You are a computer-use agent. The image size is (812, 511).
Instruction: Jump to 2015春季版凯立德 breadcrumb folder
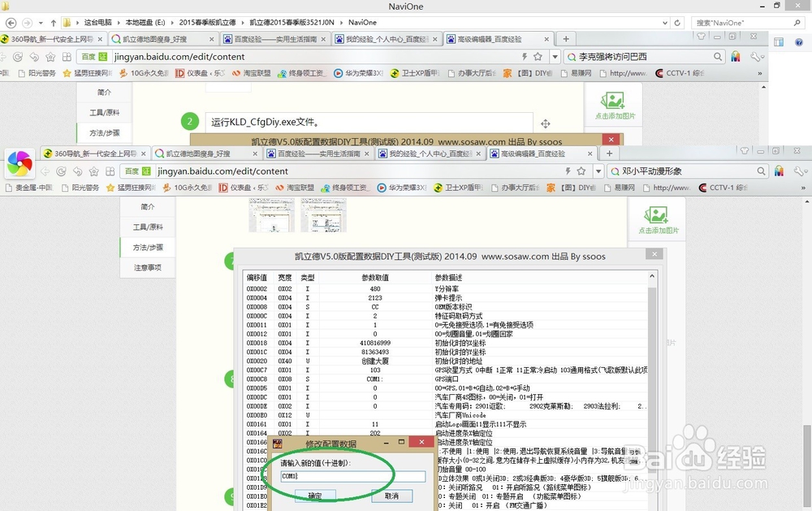pyautogui.click(x=207, y=22)
